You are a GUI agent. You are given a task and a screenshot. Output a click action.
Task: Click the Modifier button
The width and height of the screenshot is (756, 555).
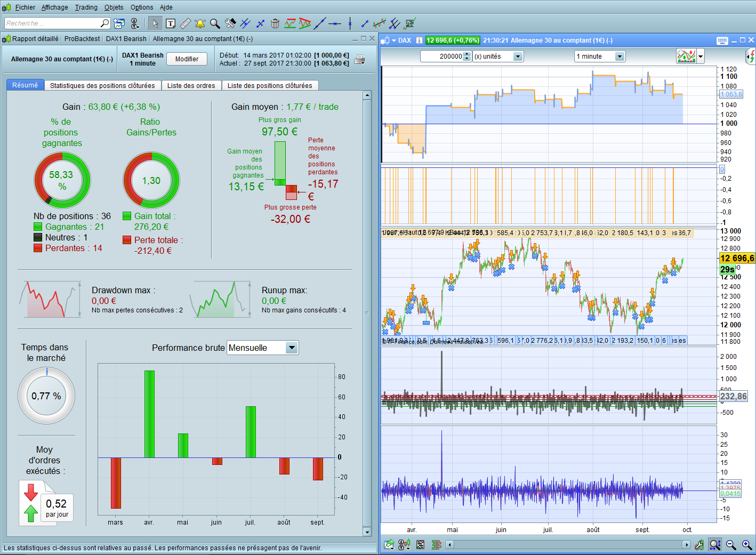coord(187,59)
